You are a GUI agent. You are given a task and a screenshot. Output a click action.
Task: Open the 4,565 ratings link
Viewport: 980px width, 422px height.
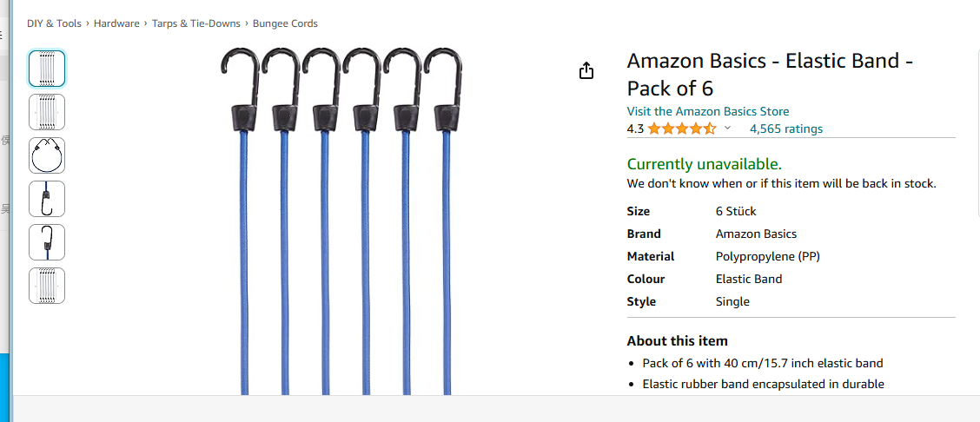coord(785,129)
